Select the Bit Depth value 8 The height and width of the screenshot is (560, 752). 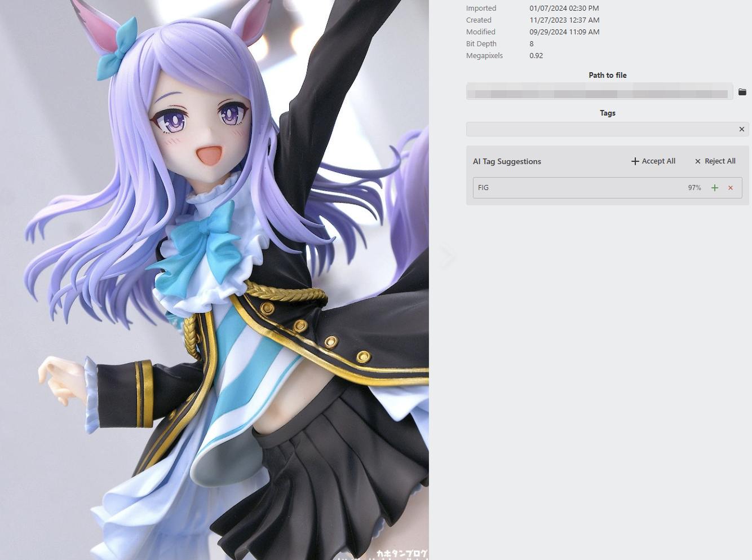[532, 44]
